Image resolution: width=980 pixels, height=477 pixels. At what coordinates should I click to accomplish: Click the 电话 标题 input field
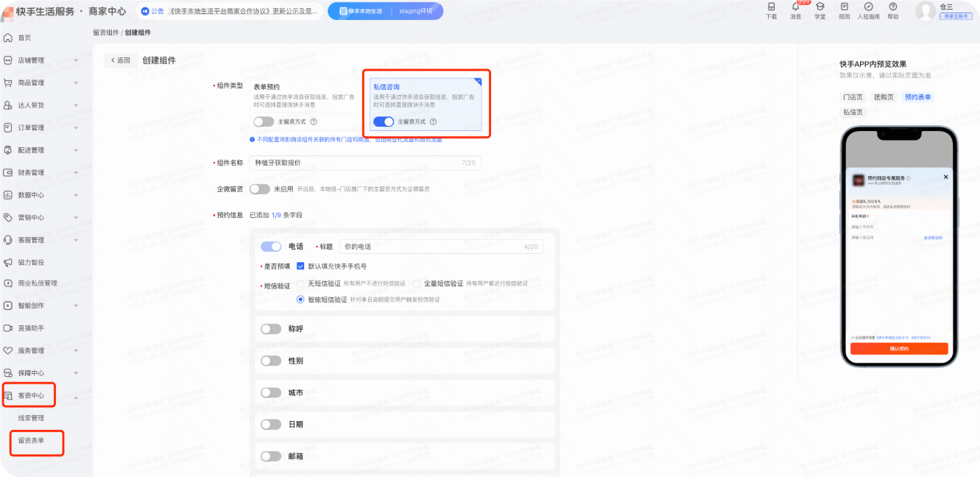pos(441,247)
